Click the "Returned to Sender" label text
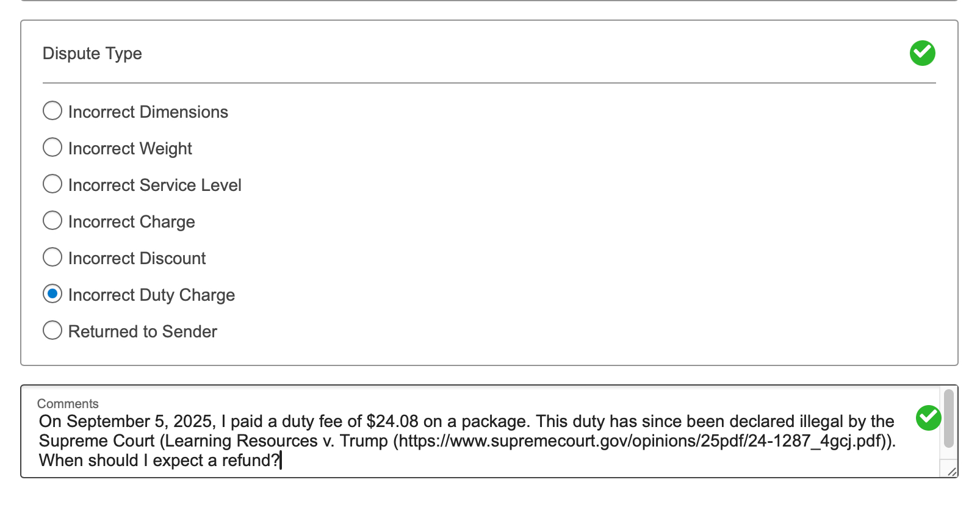Viewport: 980px width, 510px height. click(x=143, y=332)
